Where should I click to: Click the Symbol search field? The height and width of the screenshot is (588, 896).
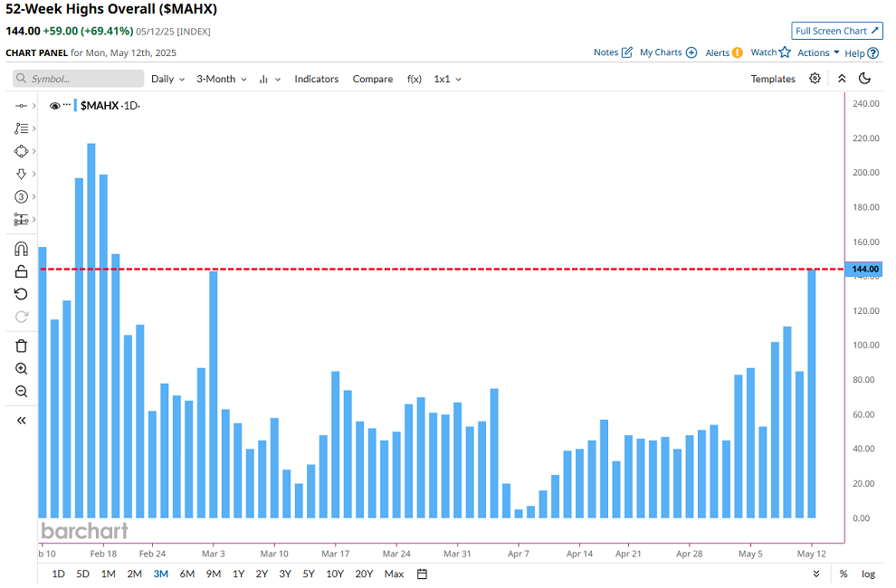(x=79, y=79)
